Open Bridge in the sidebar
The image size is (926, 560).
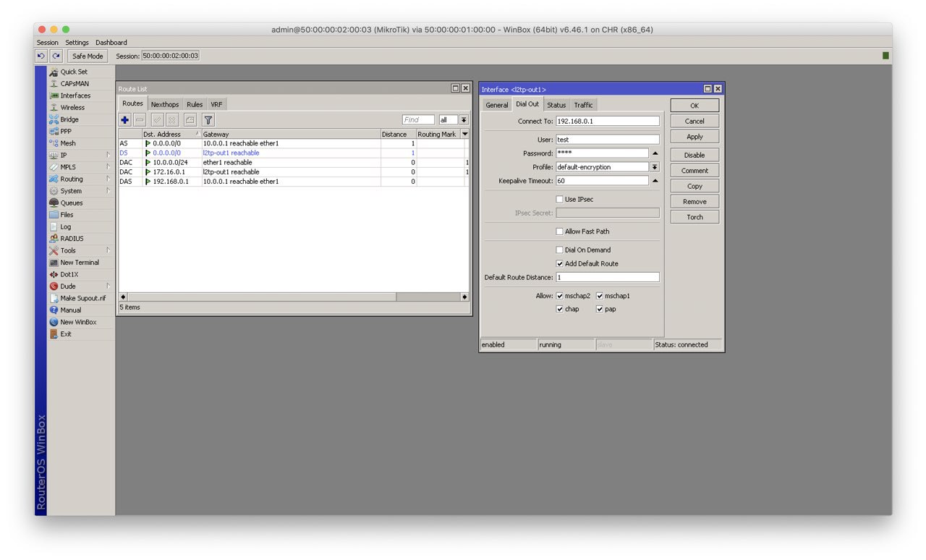coord(69,119)
